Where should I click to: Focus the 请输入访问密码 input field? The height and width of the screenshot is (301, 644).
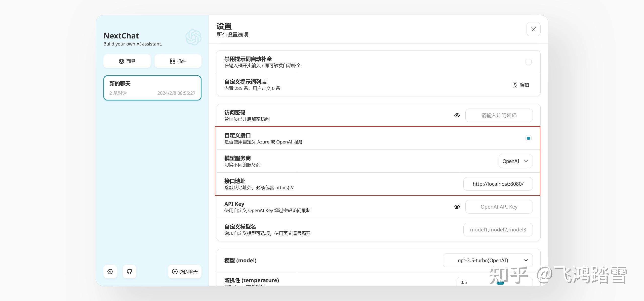click(x=499, y=115)
